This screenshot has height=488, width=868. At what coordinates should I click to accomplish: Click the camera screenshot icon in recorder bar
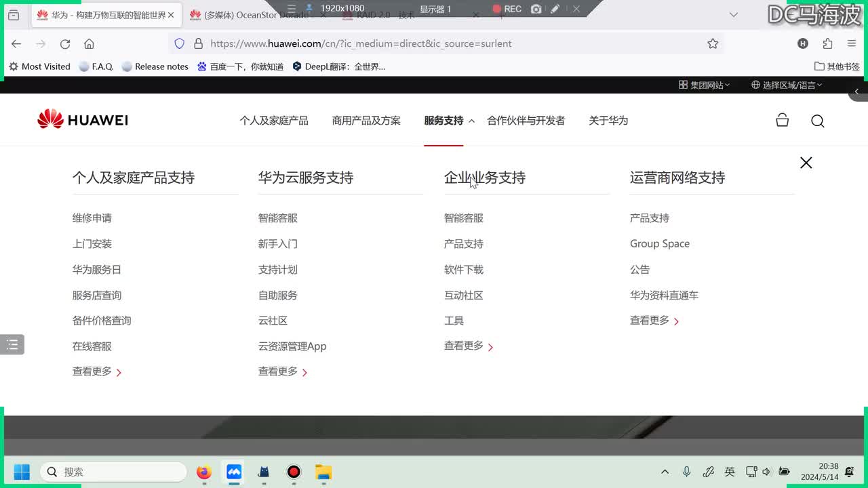tap(536, 9)
